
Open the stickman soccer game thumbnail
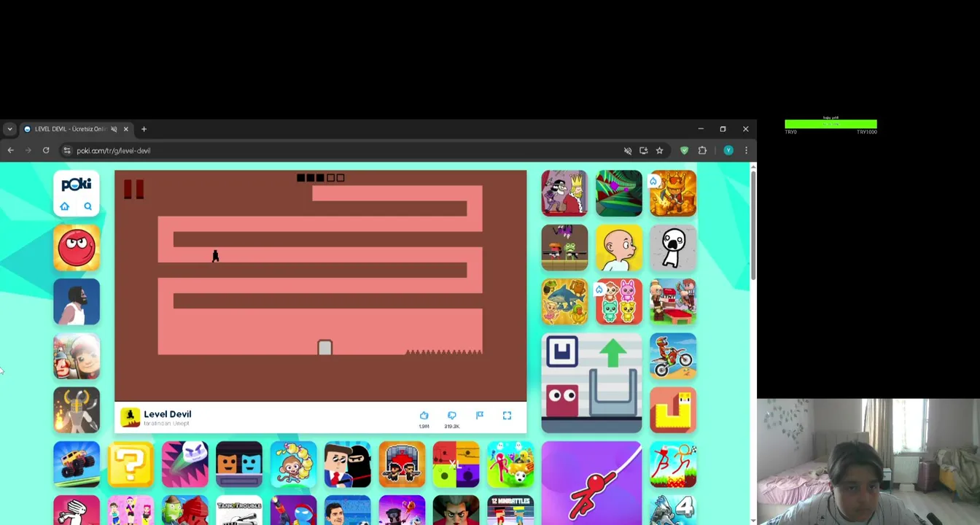[510, 464]
